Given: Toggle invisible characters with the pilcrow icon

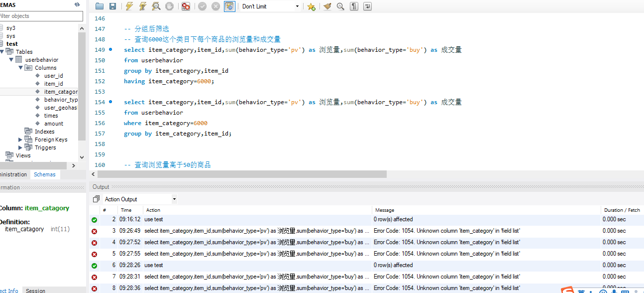Looking at the screenshot, I should [354, 6].
